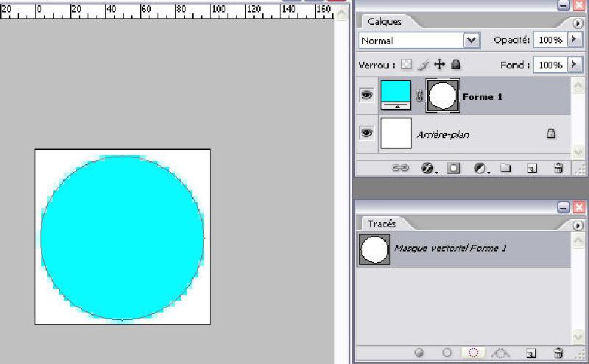Hide the Arrière-plan layer

click(x=367, y=133)
